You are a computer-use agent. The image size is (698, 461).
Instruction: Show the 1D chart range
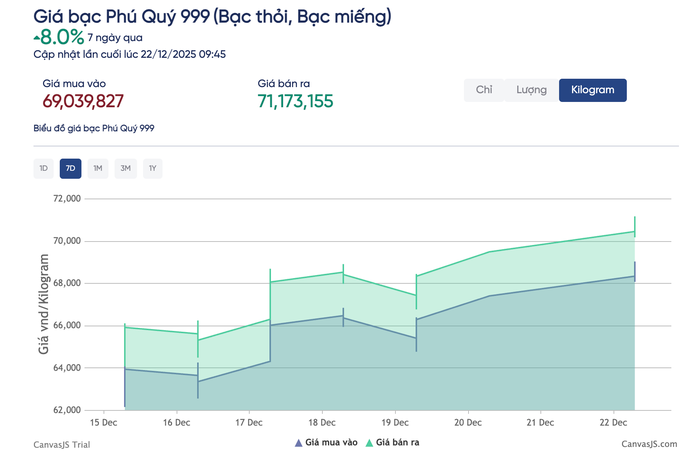click(43, 168)
